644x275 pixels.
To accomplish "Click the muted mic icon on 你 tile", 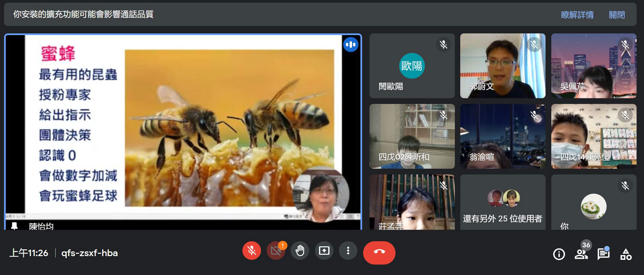I will point(625,186).
